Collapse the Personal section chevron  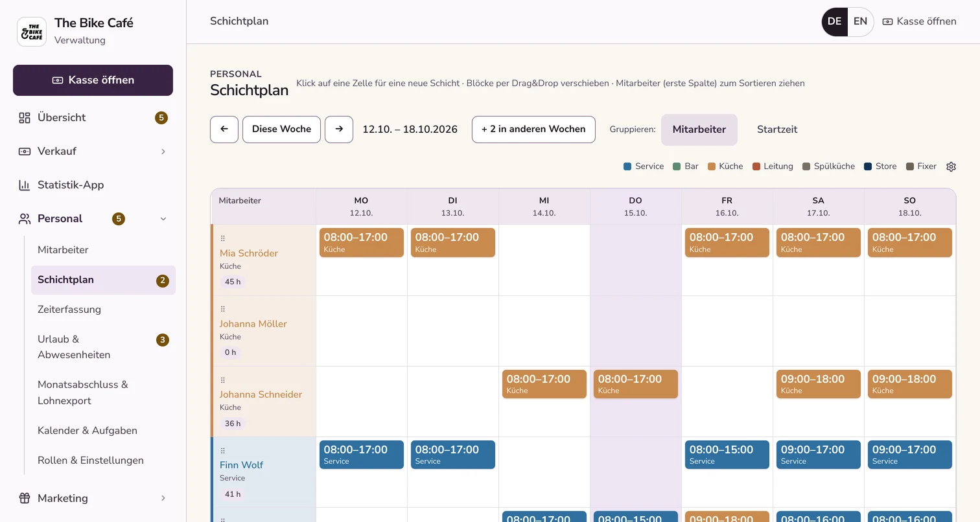pyautogui.click(x=163, y=219)
